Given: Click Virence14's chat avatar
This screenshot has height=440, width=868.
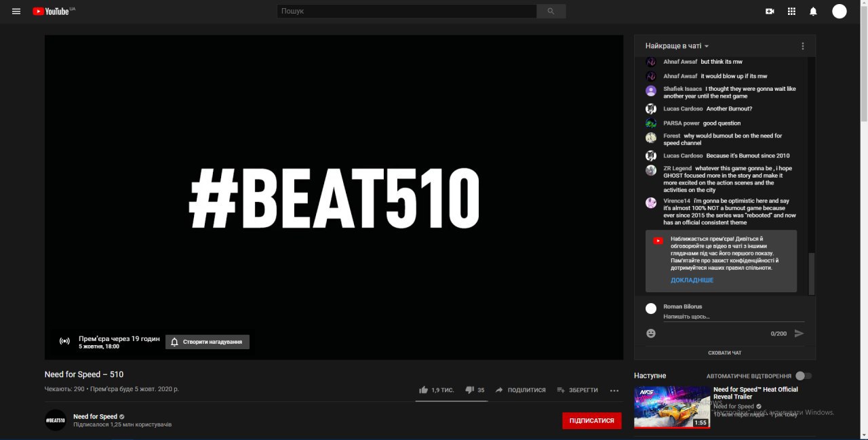Looking at the screenshot, I should 651,203.
